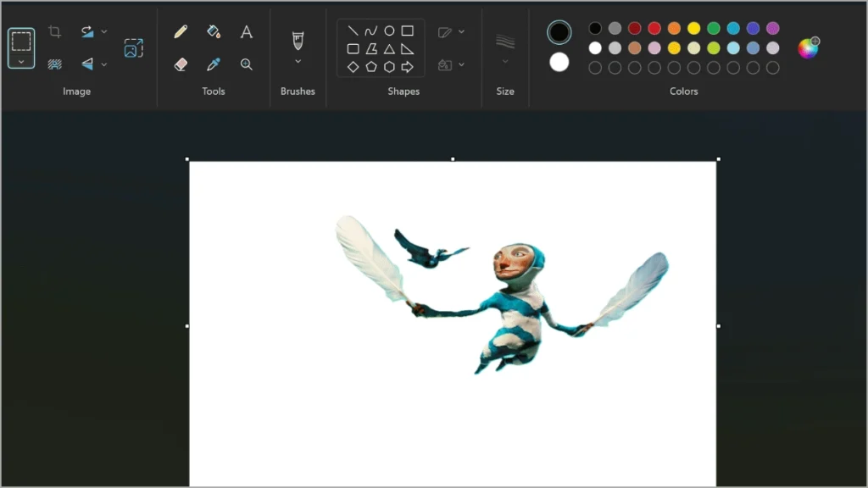The image size is (868, 488).
Task: Choose the Oval shape
Action: tap(389, 31)
